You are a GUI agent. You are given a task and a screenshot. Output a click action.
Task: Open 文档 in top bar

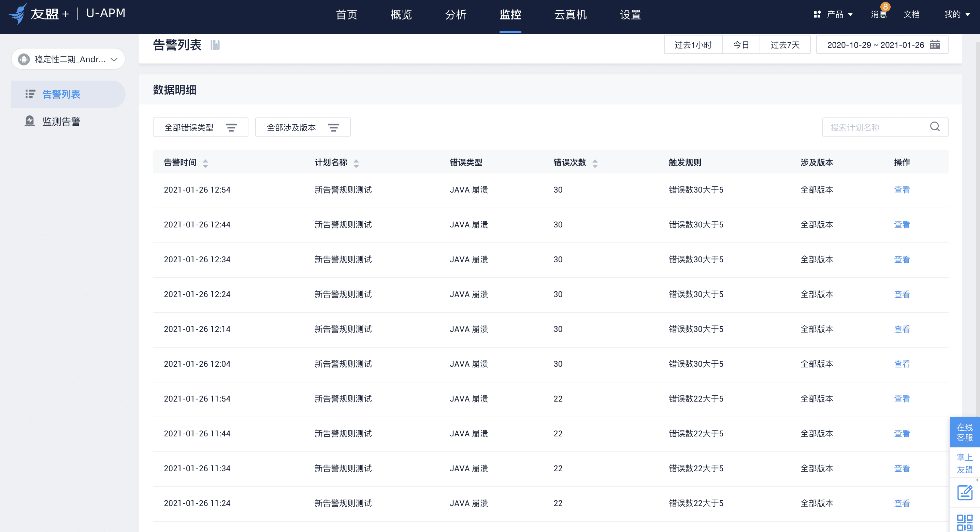click(911, 14)
